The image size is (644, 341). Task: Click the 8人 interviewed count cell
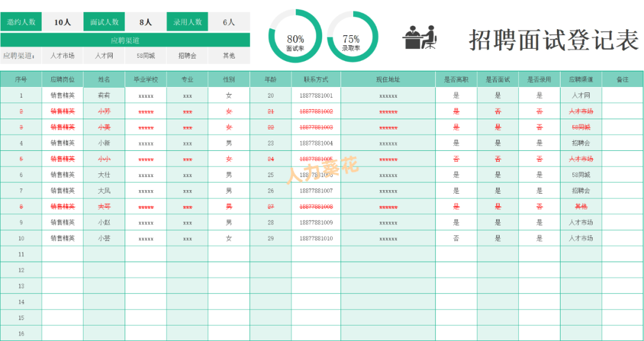click(145, 22)
